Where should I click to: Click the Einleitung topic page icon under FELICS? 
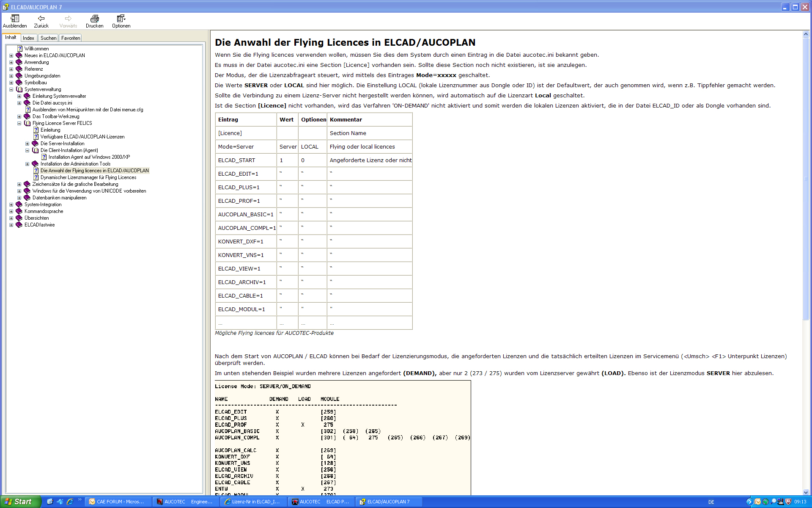(36, 130)
